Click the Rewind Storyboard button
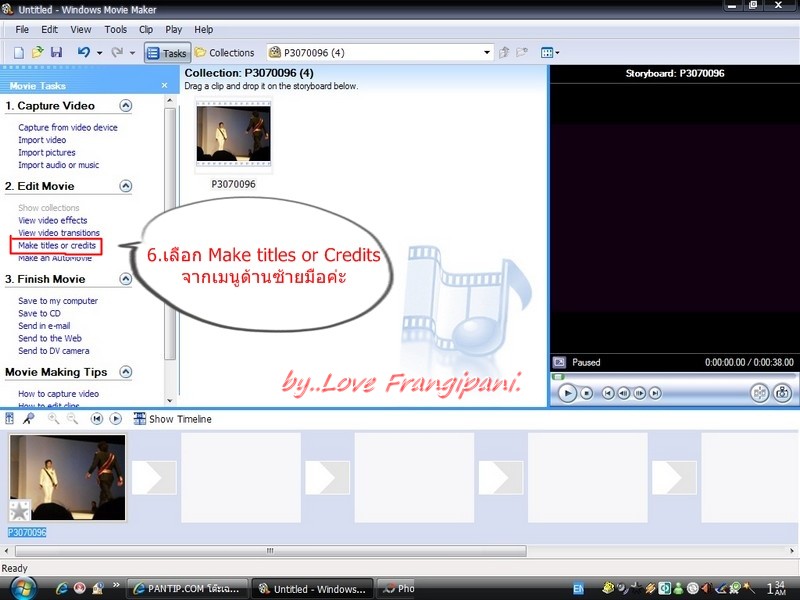The image size is (800, 600). point(96,419)
